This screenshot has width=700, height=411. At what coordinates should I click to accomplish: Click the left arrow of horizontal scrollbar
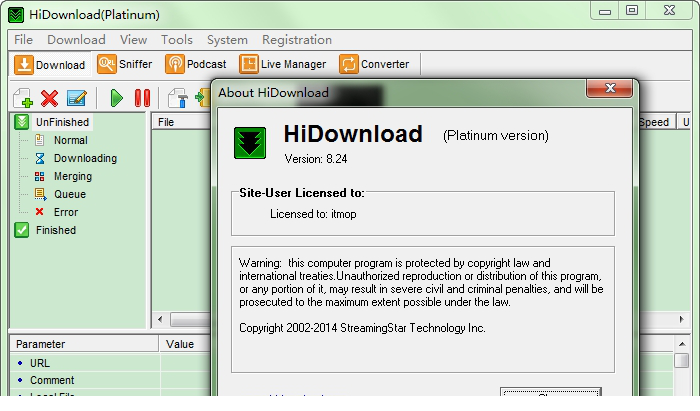coord(160,320)
